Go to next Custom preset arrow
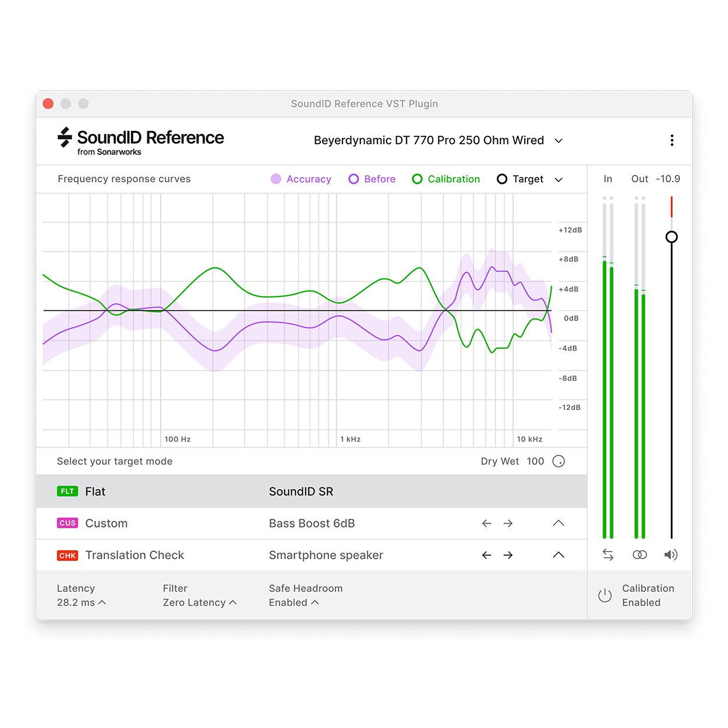 508,524
